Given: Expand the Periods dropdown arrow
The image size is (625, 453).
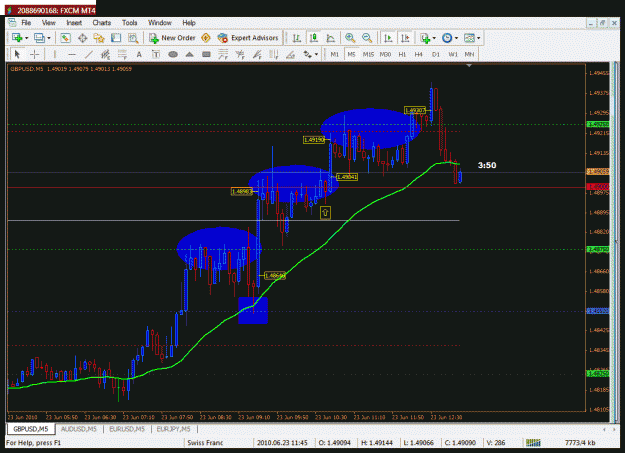Looking at the screenshot, I should [x=456, y=38].
